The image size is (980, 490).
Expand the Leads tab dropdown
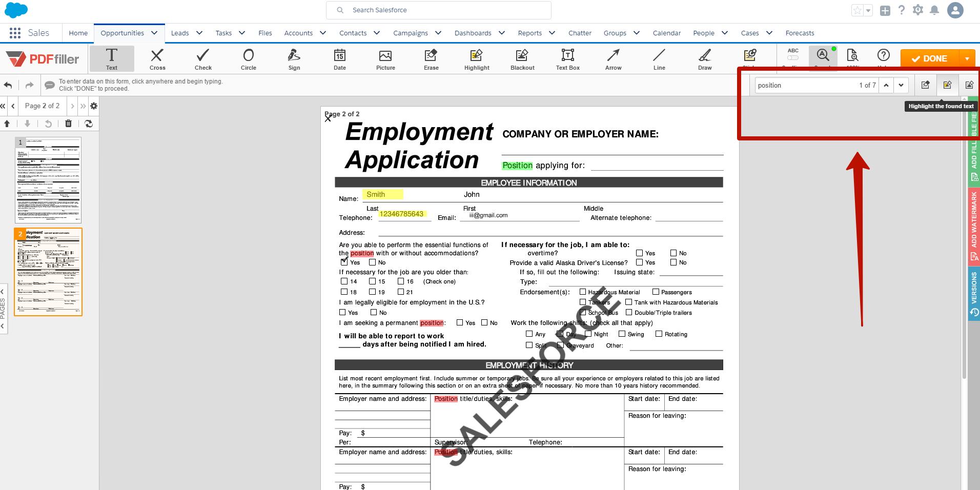(199, 33)
